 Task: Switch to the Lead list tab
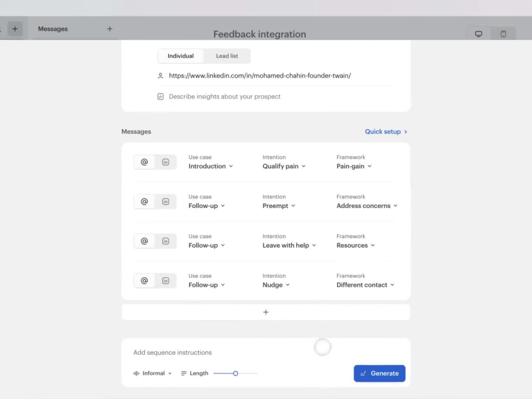[x=227, y=56]
